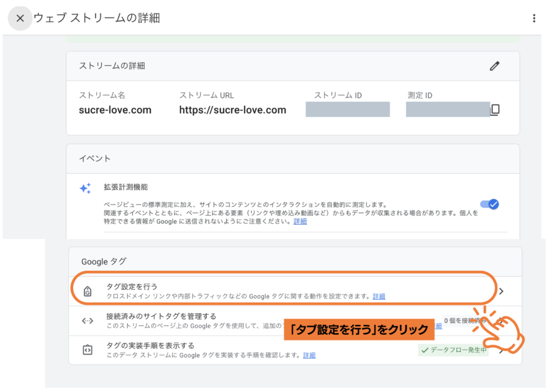Copy the 測定 ID using the copy icon
Image resolution: width=554 pixels, height=392 pixels.
click(x=494, y=110)
